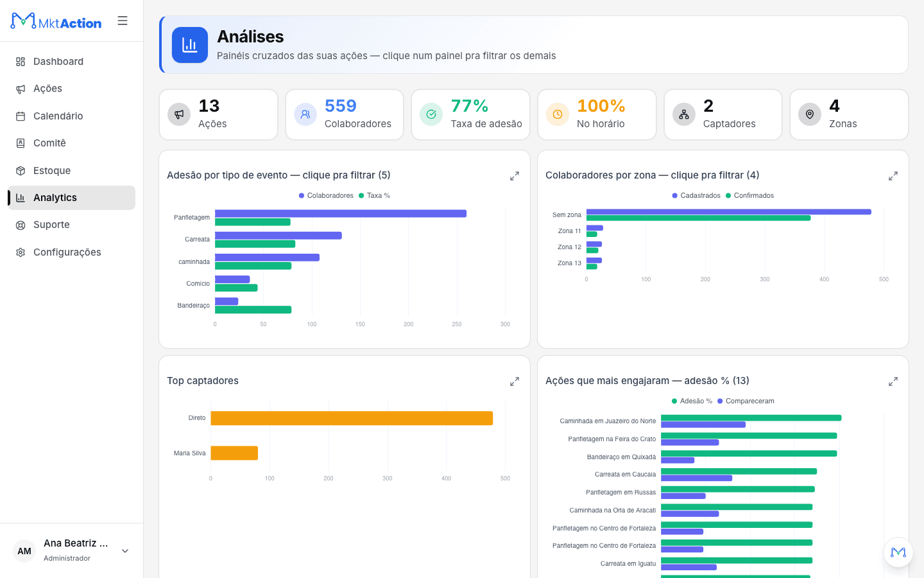Expand the Colaboradores por zona chart
924x578 pixels.
tap(893, 176)
